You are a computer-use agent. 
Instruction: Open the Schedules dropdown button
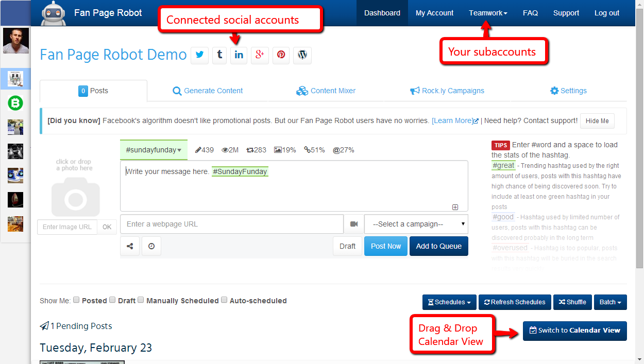(449, 302)
